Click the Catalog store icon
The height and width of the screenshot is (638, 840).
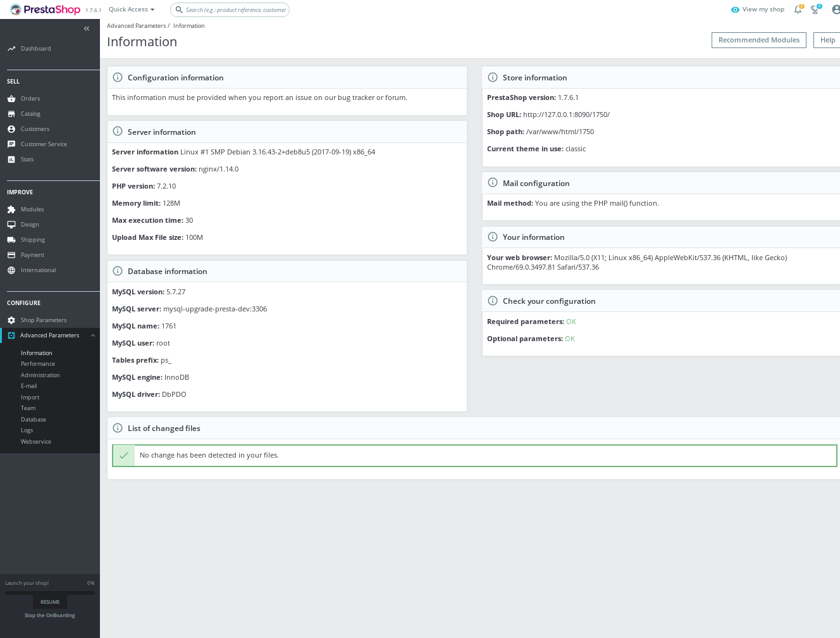(x=11, y=114)
